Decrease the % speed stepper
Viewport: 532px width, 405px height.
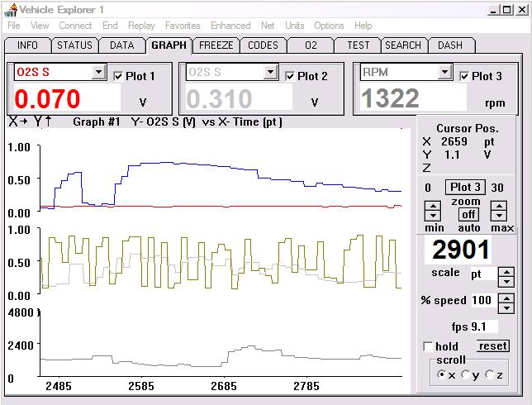tap(506, 305)
